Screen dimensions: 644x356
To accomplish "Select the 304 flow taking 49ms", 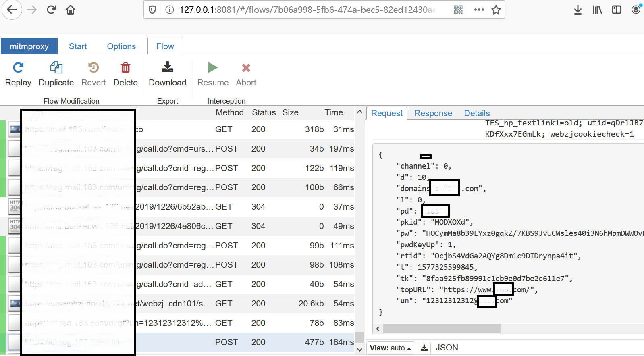I will 177,226.
